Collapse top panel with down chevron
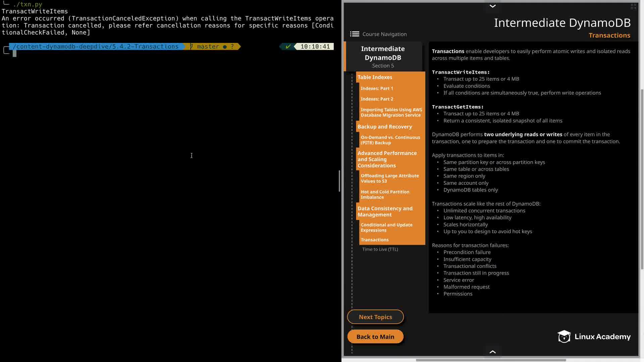This screenshot has width=644, height=362. pos(492,6)
